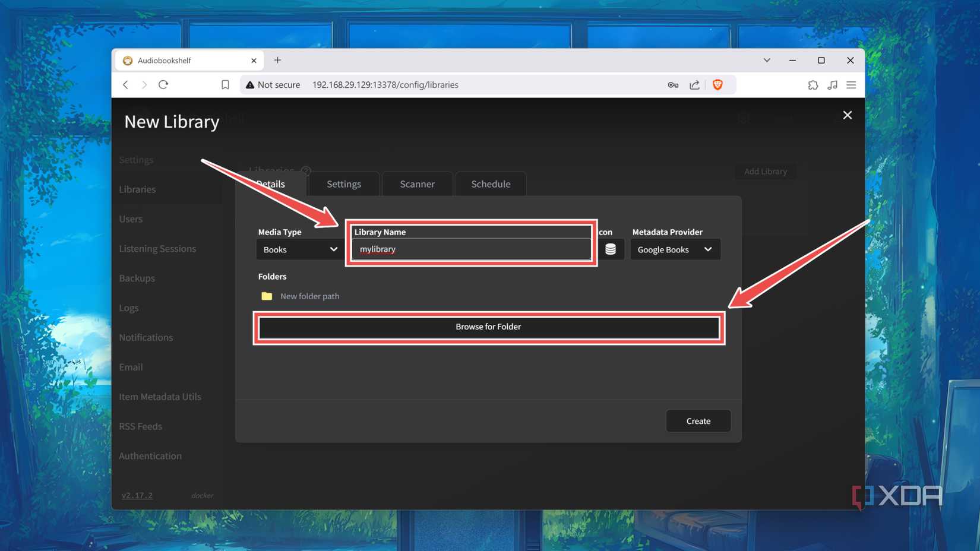
Task: Open Brave Shields lion icon
Action: pyautogui.click(x=717, y=85)
